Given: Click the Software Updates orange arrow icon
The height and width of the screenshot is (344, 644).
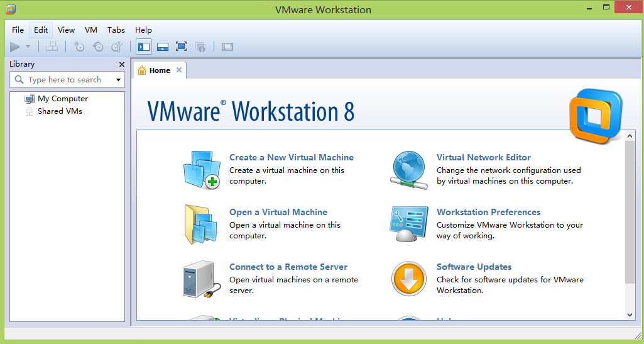Looking at the screenshot, I should tap(408, 279).
